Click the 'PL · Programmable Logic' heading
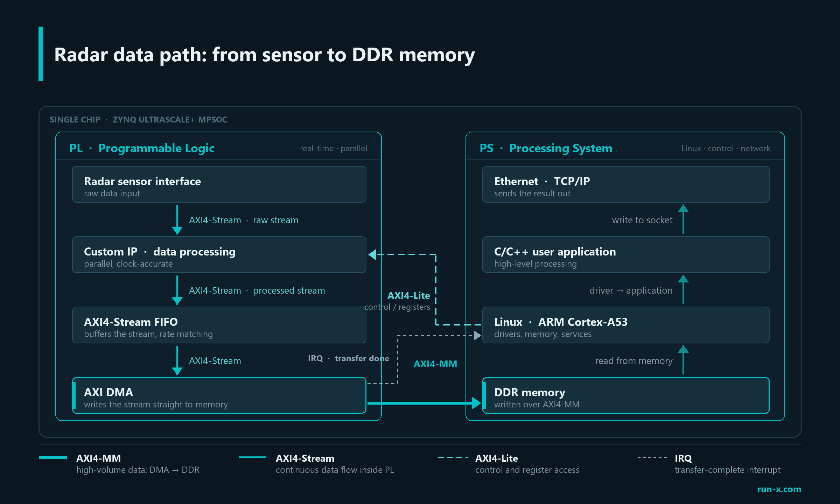The width and height of the screenshot is (840, 504). pos(142,148)
